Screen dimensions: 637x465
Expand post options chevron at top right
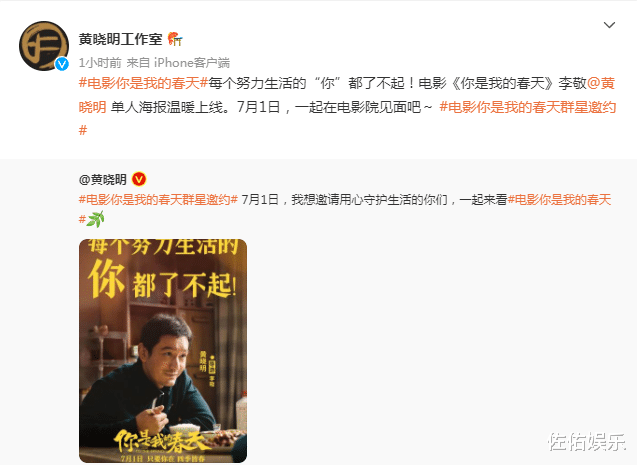(609, 25)
